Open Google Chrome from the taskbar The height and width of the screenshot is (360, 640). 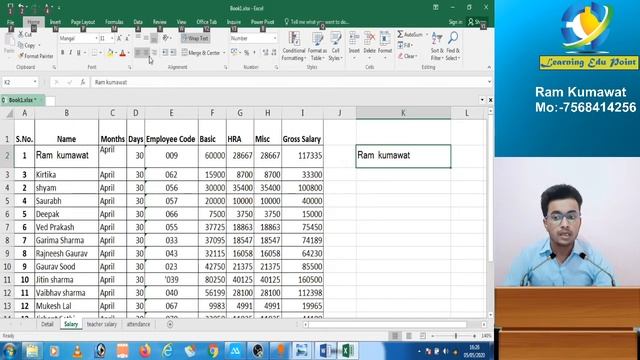(213, 351)
